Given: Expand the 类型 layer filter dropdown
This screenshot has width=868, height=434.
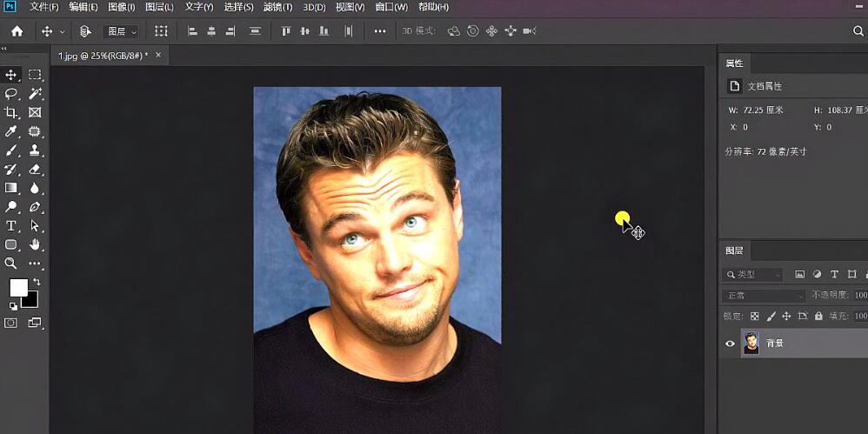Looking at the screenshot, I should point(753,275).
